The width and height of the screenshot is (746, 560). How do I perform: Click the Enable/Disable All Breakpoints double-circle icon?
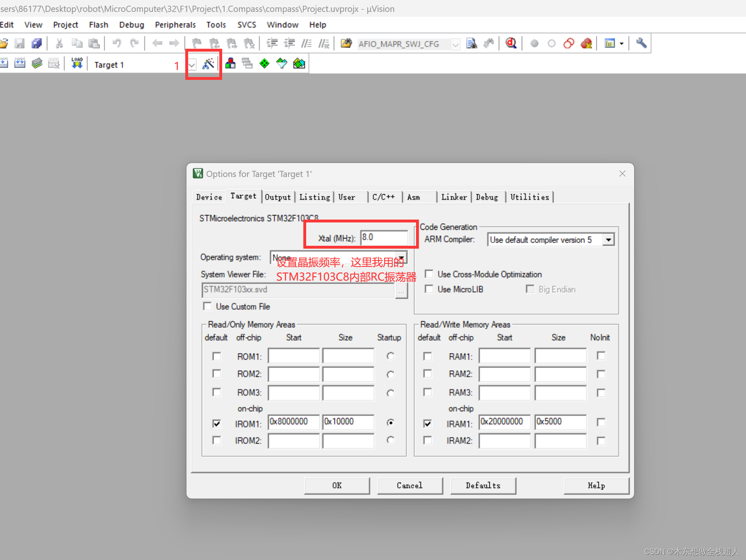pos(569,43)
